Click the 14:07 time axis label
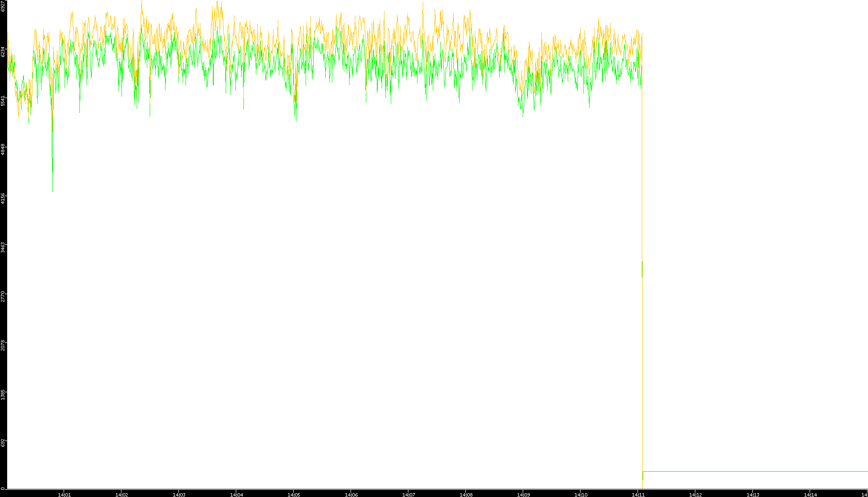The height and width of the screenshot is (497, 868). (x=408, y=495)
